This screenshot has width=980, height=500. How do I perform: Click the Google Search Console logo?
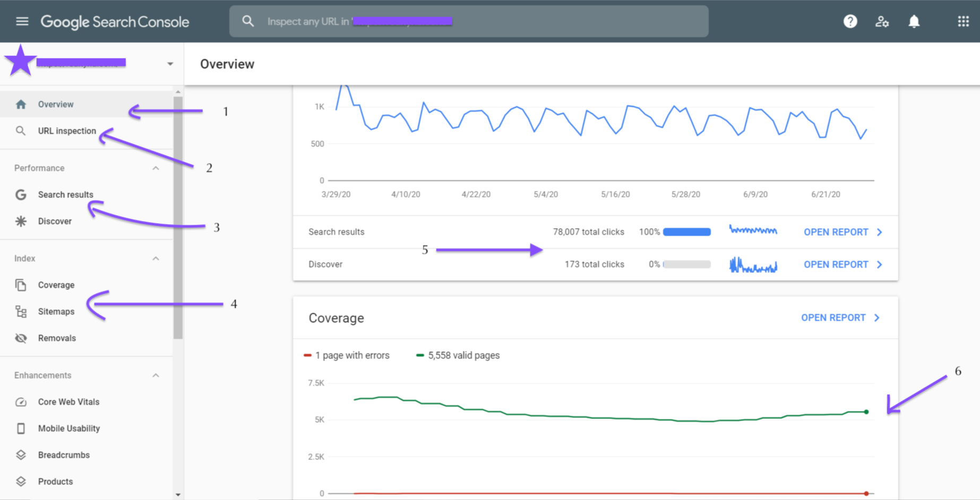click(x=115, y=22)
